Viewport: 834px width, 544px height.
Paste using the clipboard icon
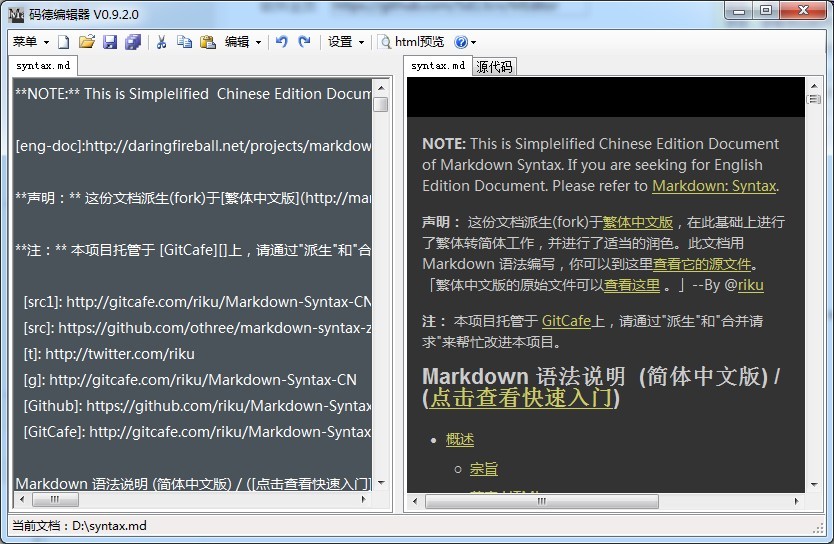(x=207, y=42)
